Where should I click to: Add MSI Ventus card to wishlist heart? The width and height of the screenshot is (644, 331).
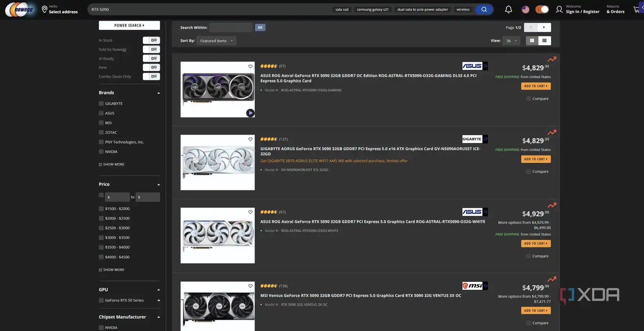(250, 286)
